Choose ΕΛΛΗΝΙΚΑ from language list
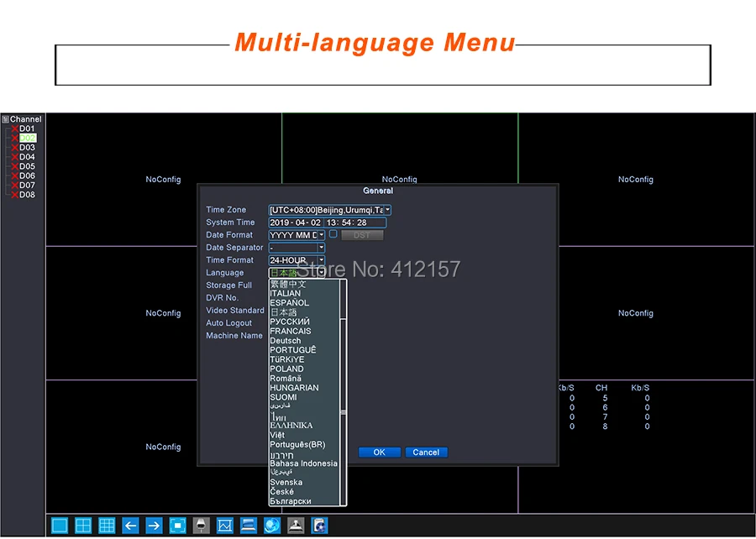 point(291,426)
